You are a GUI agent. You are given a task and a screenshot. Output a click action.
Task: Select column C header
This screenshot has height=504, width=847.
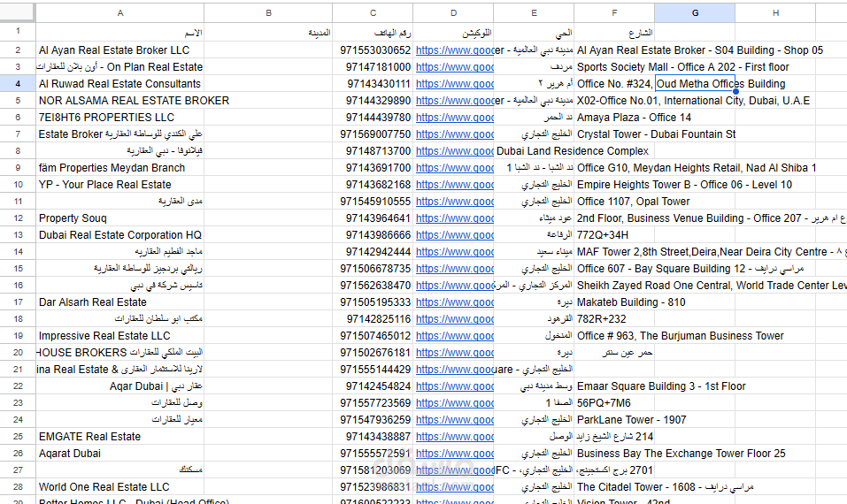click(373, 13)
